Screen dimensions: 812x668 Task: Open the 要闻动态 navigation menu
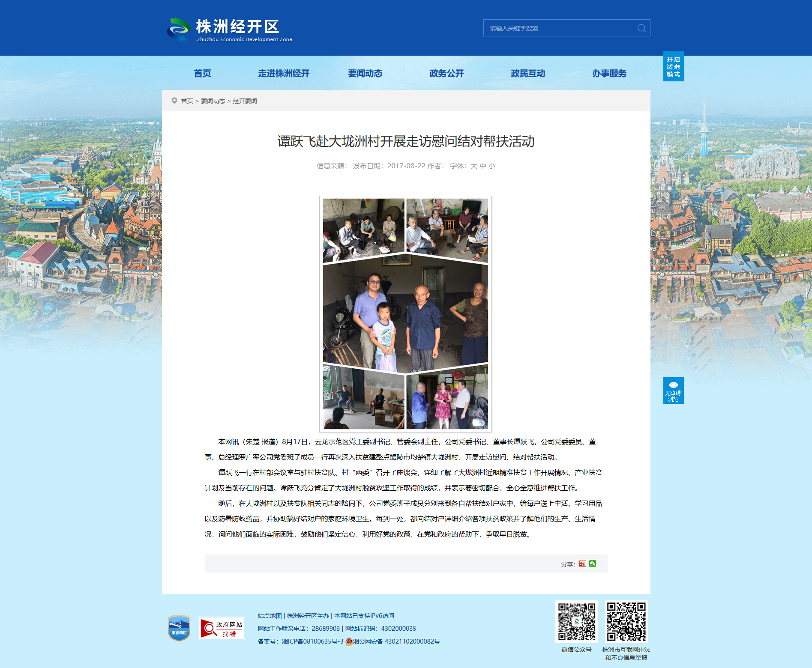click(365, 73)
